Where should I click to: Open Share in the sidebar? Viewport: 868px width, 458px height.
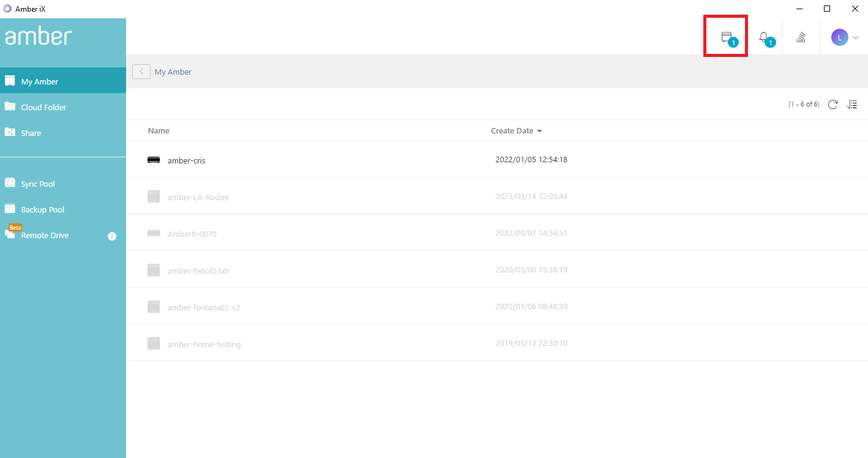63,133
